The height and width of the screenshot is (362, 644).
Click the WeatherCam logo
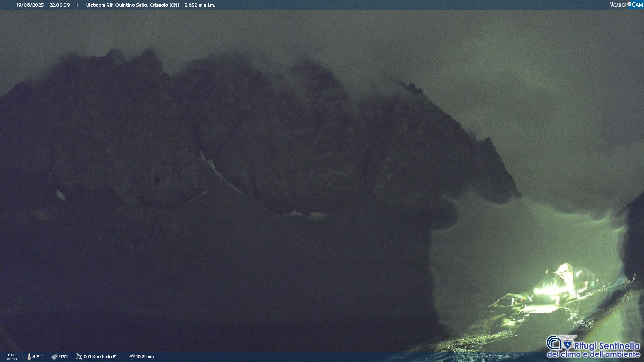(626, 5)
